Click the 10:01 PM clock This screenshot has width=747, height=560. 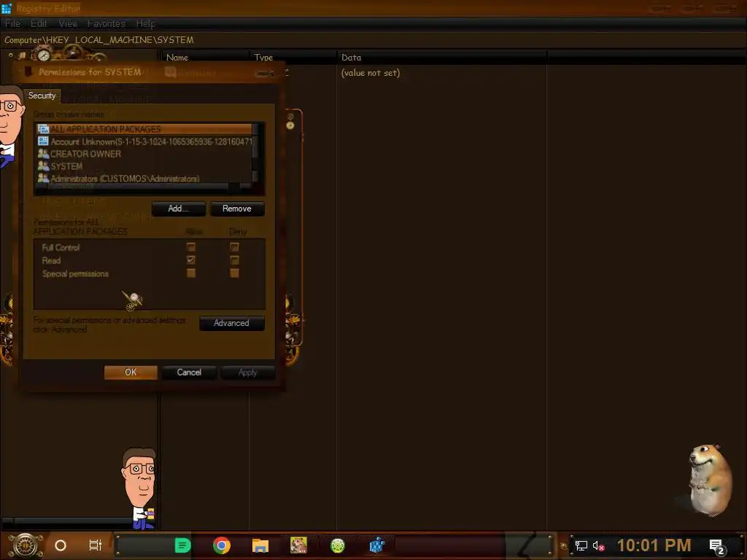pyautogui.click(x=654, y=545)
